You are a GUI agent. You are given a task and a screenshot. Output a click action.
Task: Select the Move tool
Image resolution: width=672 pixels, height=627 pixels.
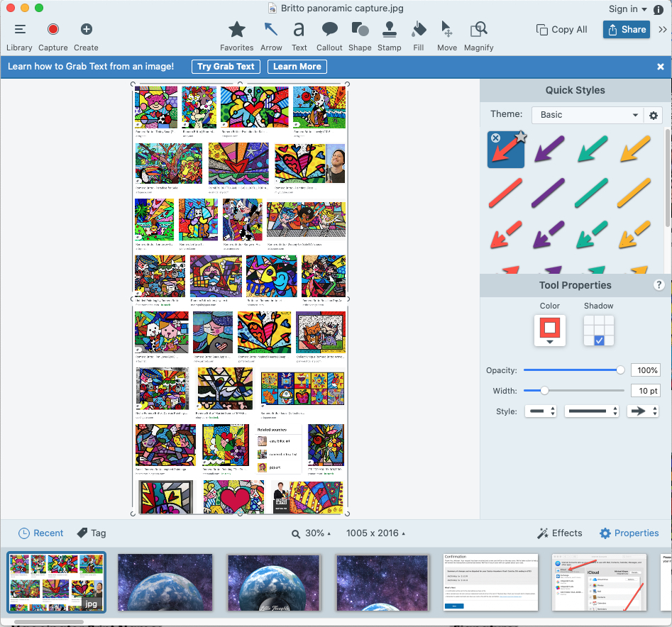coord(446,37)
